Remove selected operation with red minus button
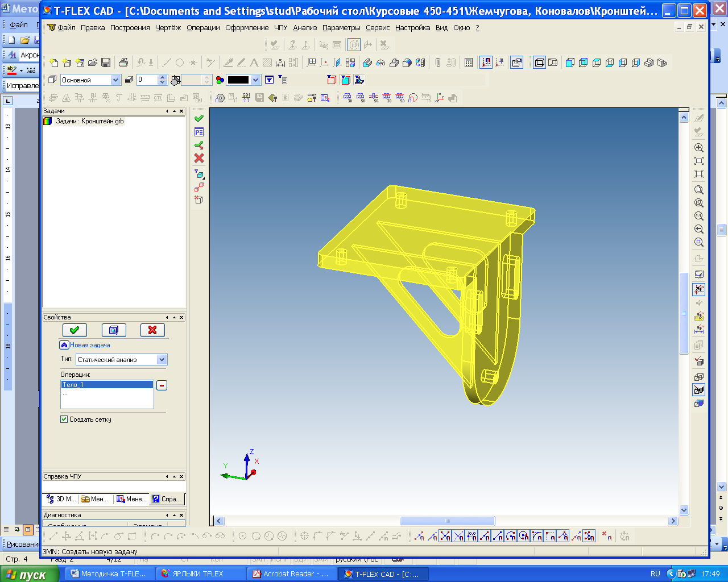This screenshot has width=728, height=582. click(162, 385)
